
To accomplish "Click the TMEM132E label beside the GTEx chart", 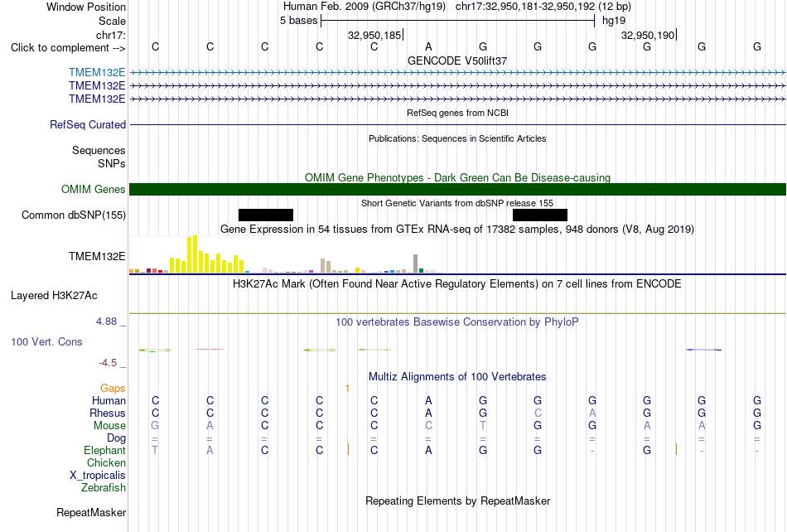I will [97, 256].
